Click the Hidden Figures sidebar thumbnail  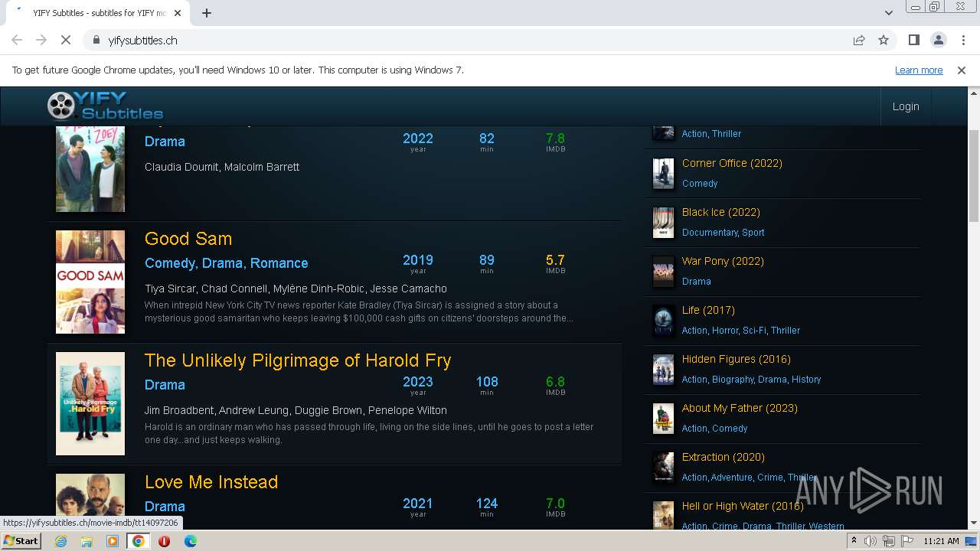point(663,370)
